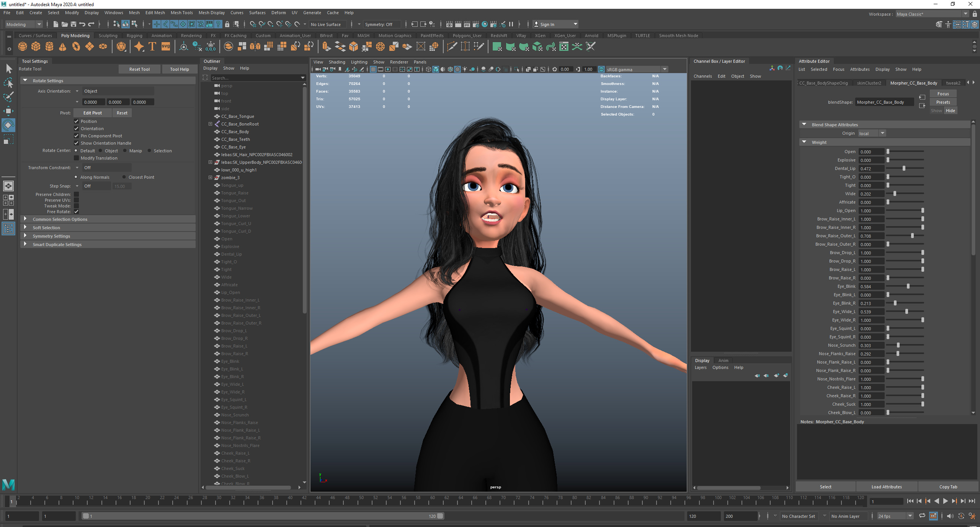Image resolution: width=980 pixels, height=527 pixels.
Task: Click the save scene icon
Action: (x=73, y=24)
